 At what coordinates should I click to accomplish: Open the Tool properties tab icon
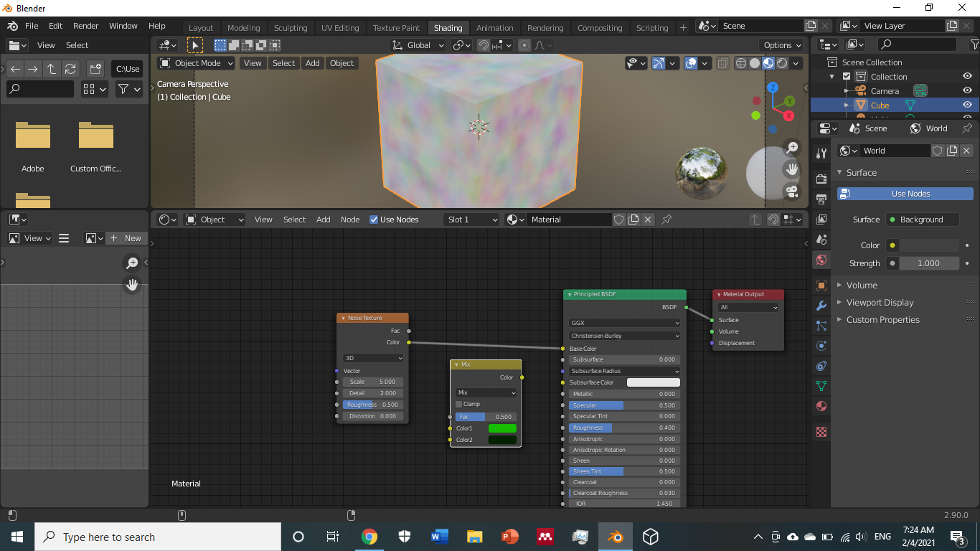821,154
